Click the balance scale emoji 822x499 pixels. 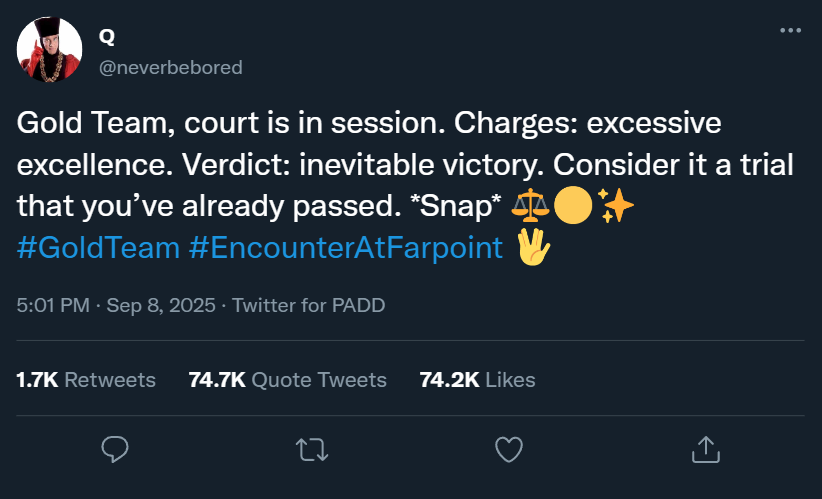point(529,206)
